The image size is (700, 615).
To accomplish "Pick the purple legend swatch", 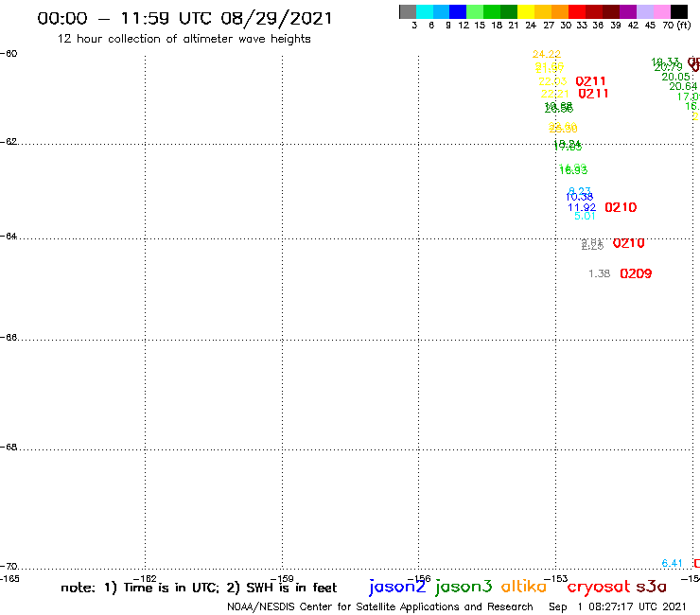I will click(628, 11).
